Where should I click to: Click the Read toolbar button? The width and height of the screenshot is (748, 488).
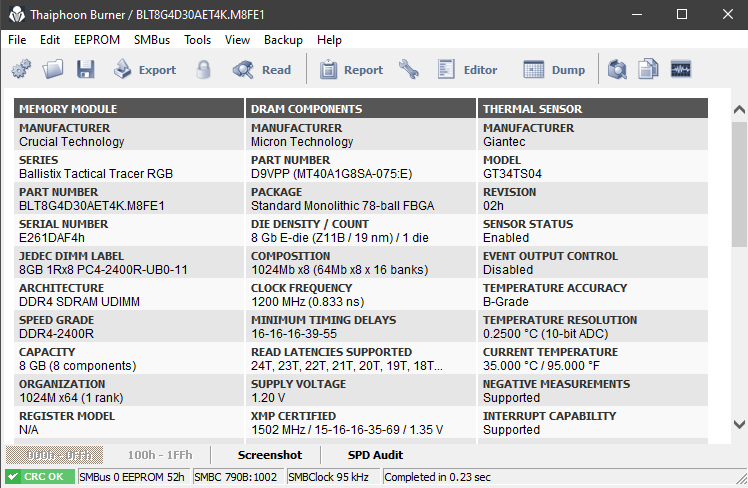coord(262,70)
